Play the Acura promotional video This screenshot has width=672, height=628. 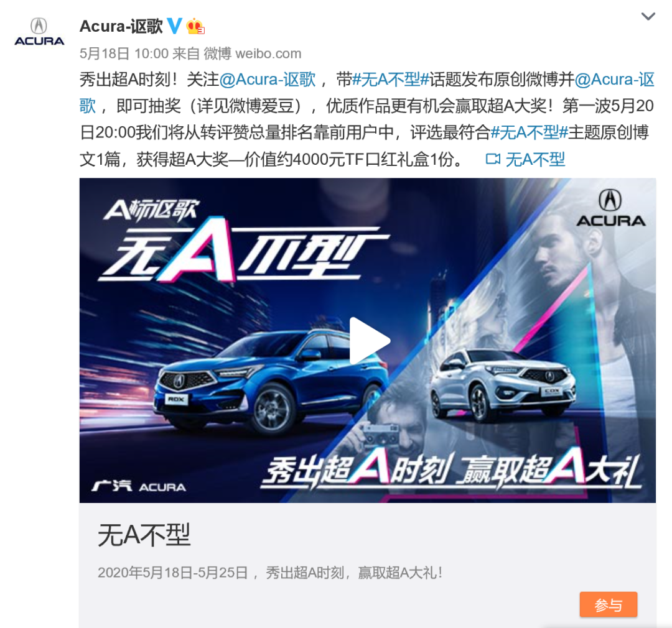tap(370, 341)
